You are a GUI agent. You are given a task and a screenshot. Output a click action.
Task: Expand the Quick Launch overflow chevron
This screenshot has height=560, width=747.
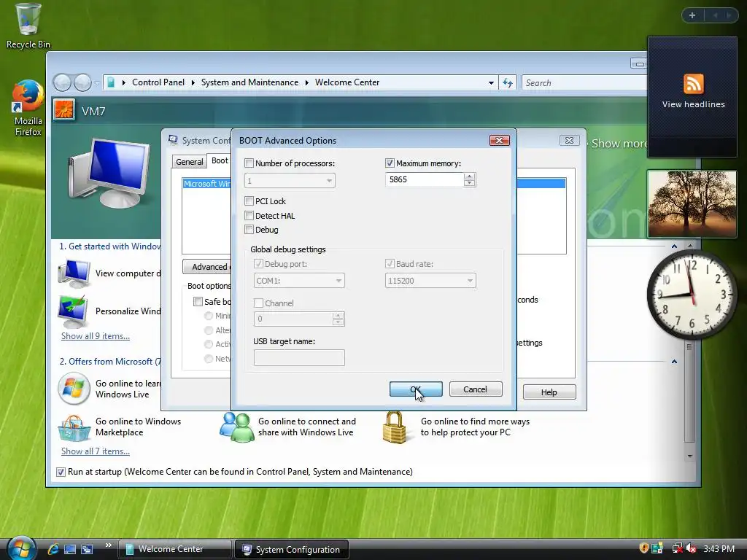[109, 545]
